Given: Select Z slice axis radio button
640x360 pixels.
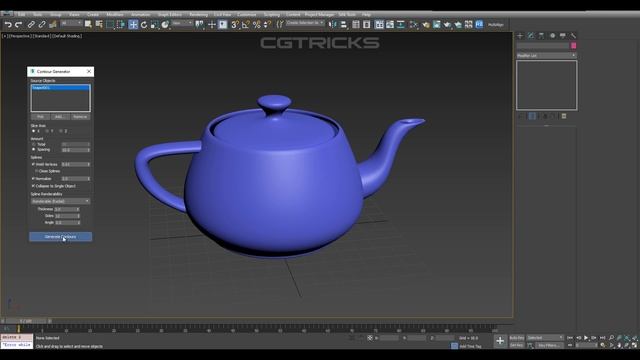Looking at the screenshot, I should pyautogui.click(x=61, y=131).
